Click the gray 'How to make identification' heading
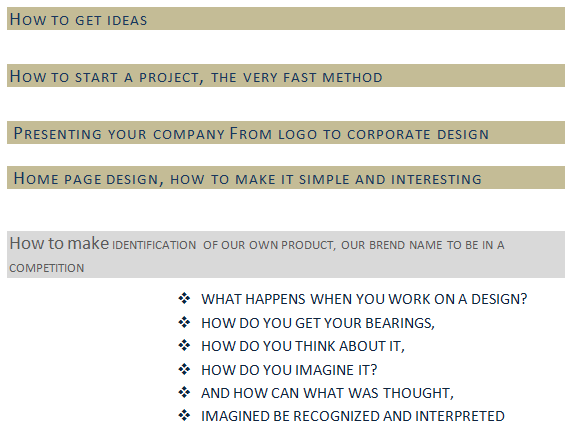The width and height of the screenshot is (571, 427). pyautogui.click(x=286, y=254)
